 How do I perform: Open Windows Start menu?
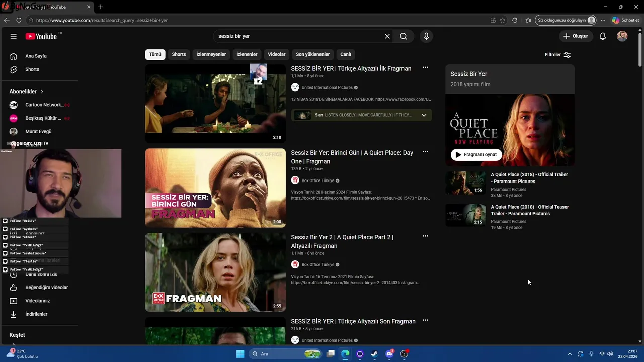tap(240, 354)
